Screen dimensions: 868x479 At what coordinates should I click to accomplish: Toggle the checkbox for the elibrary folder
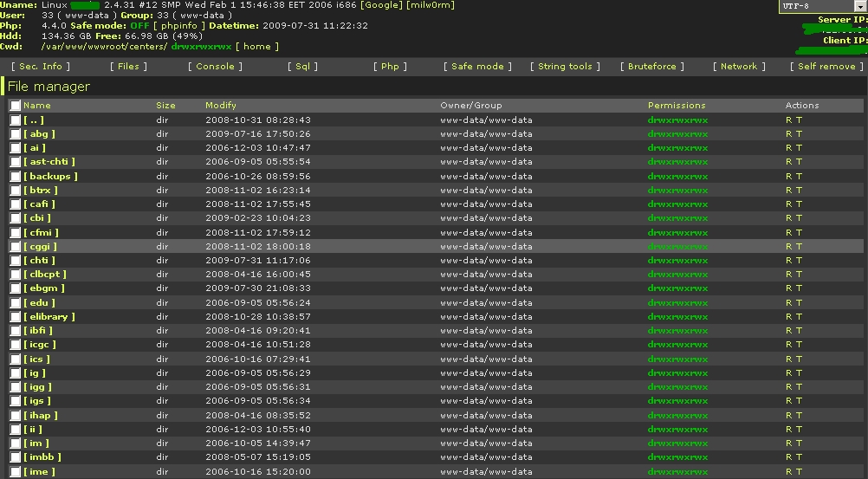(16, 317)
